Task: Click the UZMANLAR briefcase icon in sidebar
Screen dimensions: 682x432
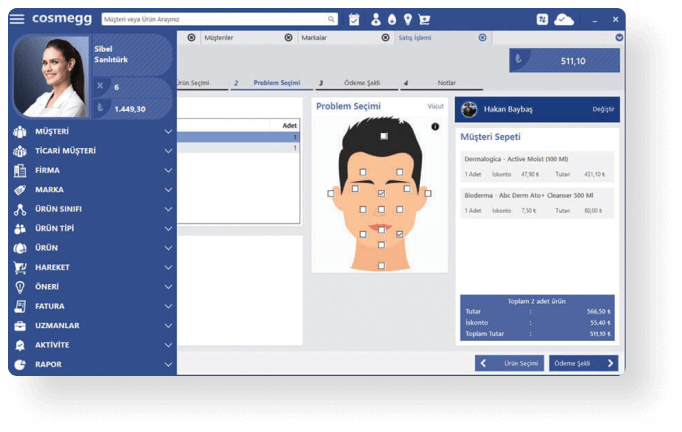Action: click(20, 326)
